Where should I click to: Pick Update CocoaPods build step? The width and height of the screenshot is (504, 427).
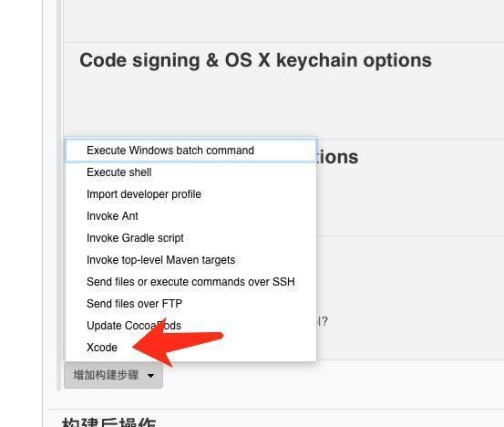click(190, 326)
